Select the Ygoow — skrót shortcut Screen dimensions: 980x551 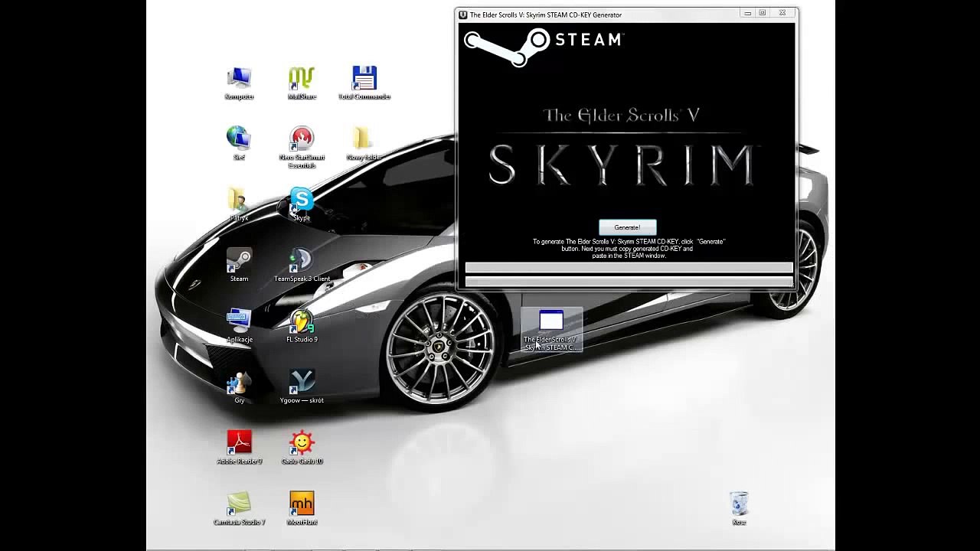pyautogui.click(x=302, y=387)
